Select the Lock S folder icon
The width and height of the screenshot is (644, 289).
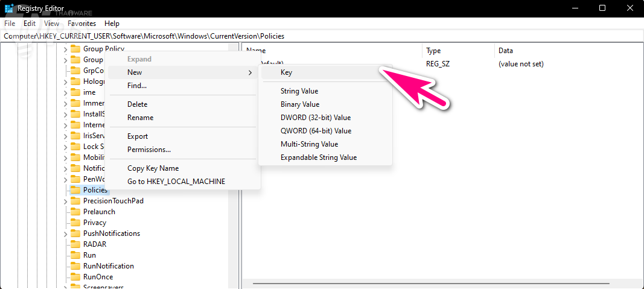pos(75,146)
